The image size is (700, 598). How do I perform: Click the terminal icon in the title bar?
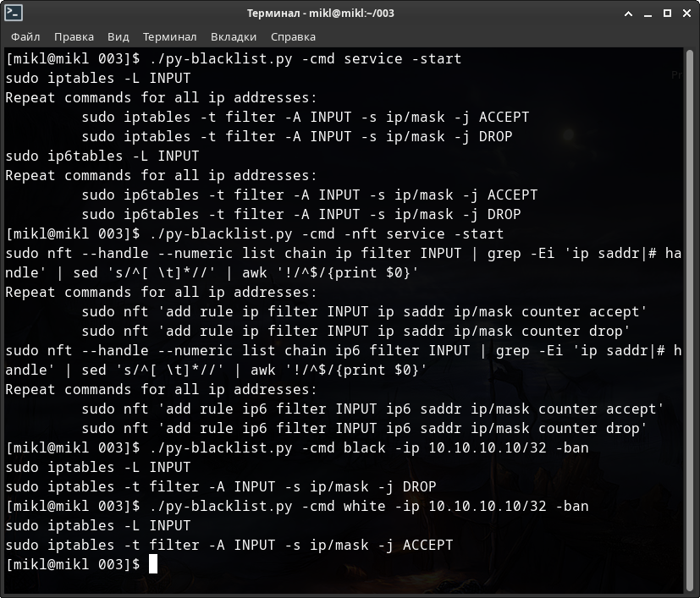(14, 13)
